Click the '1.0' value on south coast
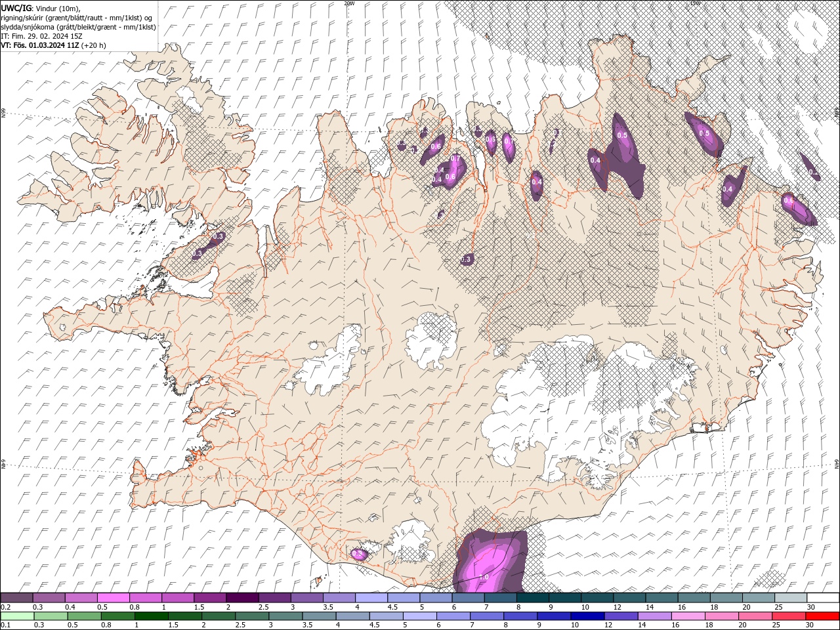 (x=484, y=577)
